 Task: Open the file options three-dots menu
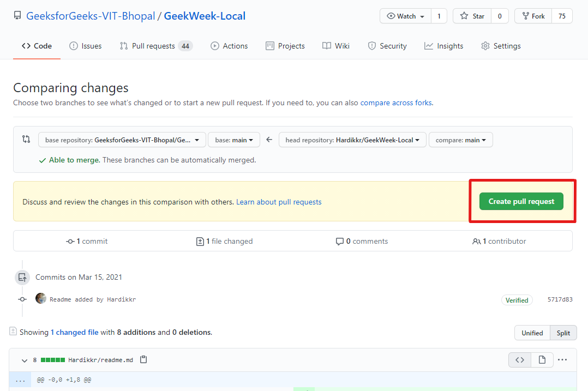click(562, 360)
